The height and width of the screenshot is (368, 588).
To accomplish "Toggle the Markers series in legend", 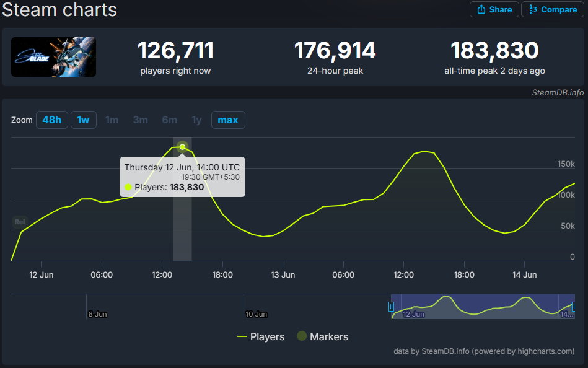I will (x=322, y=336).
